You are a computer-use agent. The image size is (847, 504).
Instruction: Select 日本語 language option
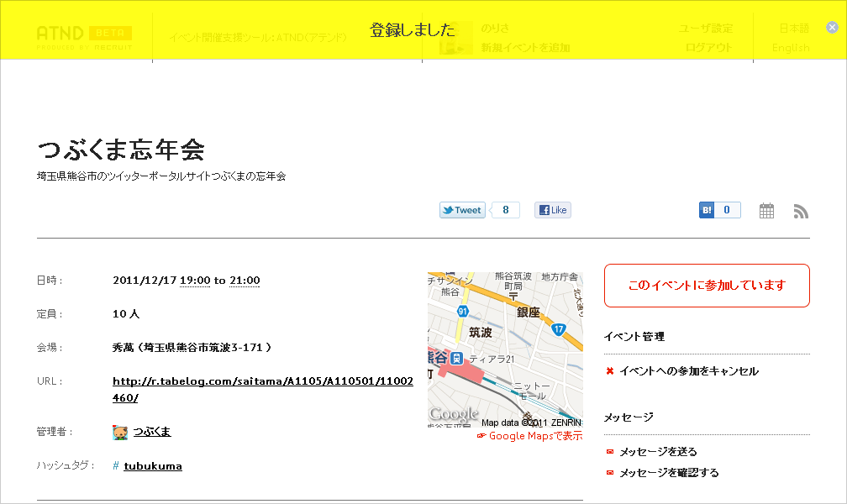tap(794, 28)
